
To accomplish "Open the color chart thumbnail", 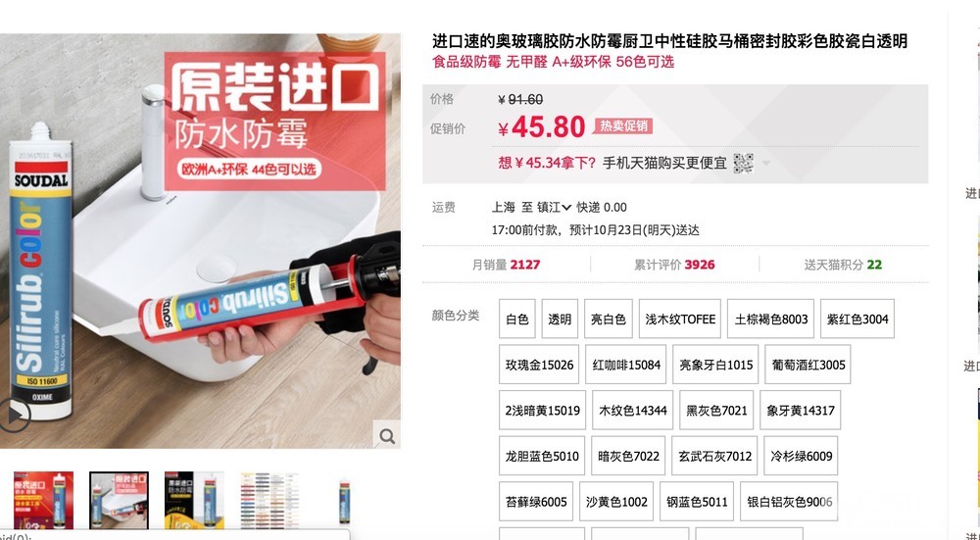I will click(269, 501).
